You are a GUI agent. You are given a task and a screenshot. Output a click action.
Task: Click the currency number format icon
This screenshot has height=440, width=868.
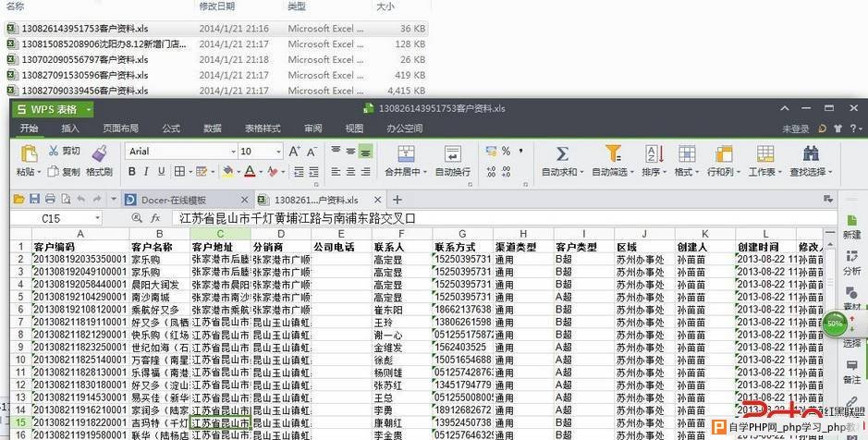(x=491, y=151)
